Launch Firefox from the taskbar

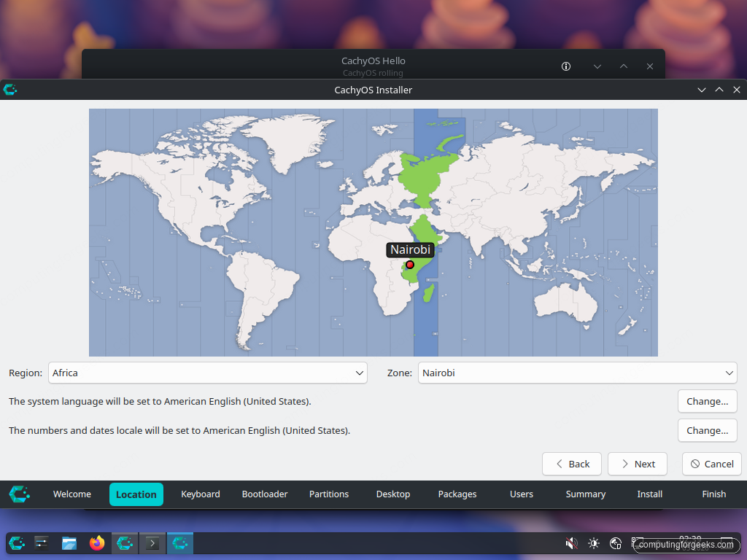(97, 543)
